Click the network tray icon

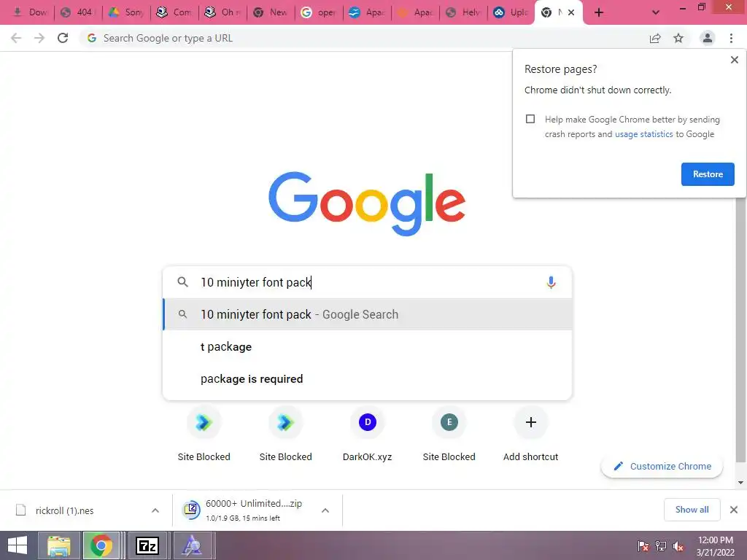point(661,546)
